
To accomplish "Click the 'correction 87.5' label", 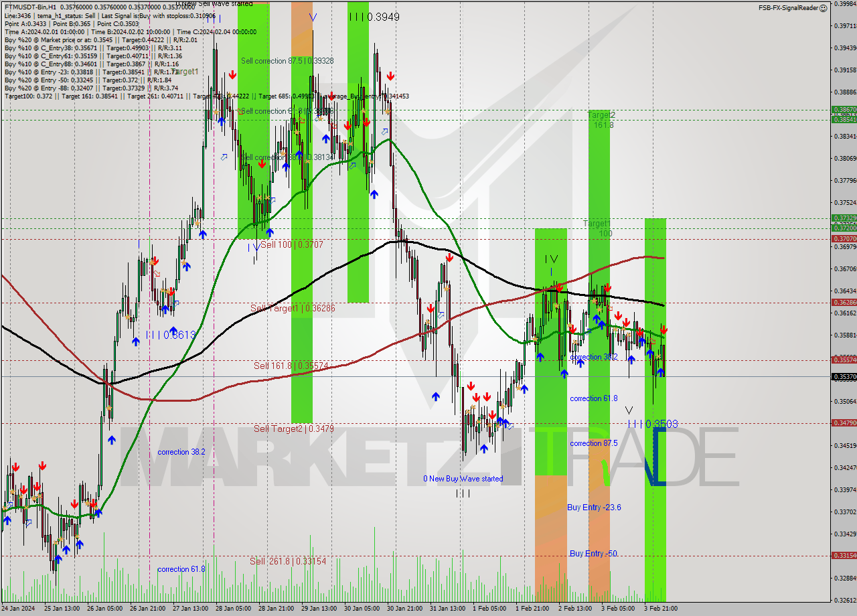I will click(594, 443).
